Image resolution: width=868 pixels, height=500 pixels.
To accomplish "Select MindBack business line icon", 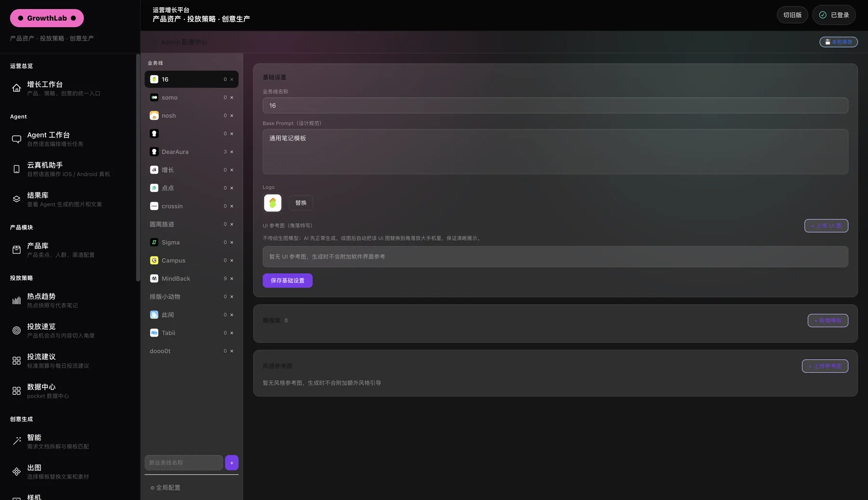I will coord(154,278).
